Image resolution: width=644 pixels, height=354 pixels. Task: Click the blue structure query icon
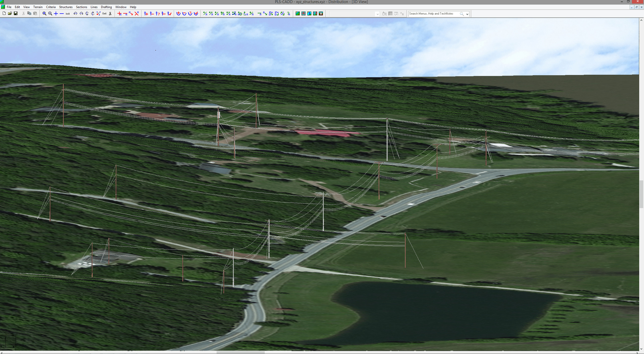click(158, 14)
